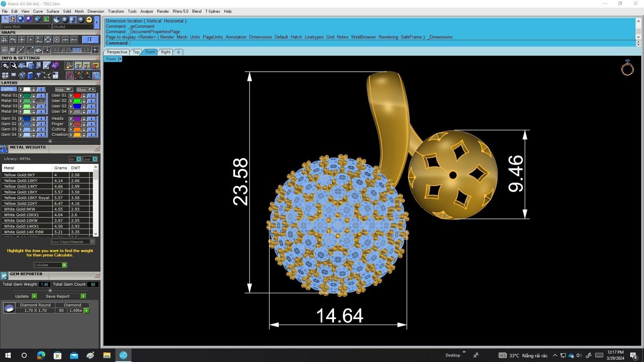Open the Mail app on taskbar
Screen dimensions: 644x362
coord(74,355)
